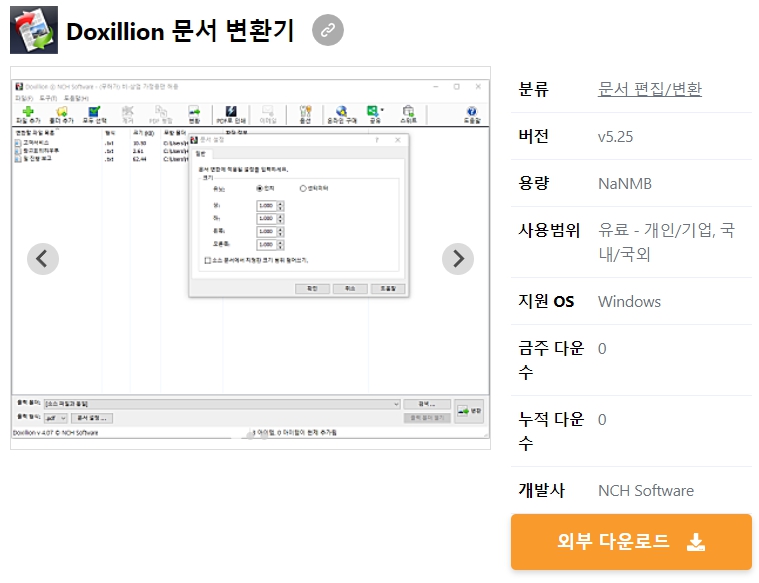Click the supported OS value Windows
The height and width of the screenshot is (583, 759).
coord(629,302)
